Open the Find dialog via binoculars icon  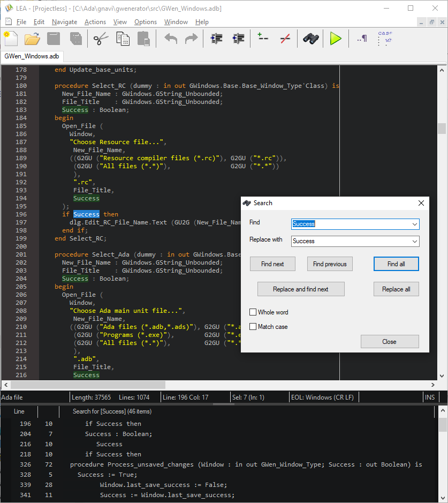(x=310, y=38)
